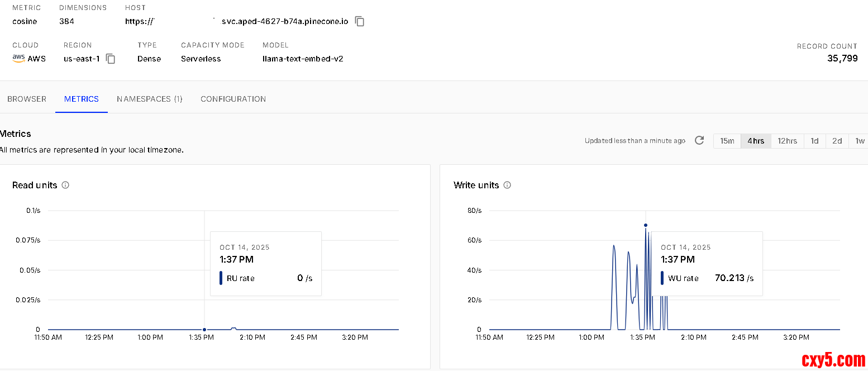Pick the 1w time range

tap(859, 141)
